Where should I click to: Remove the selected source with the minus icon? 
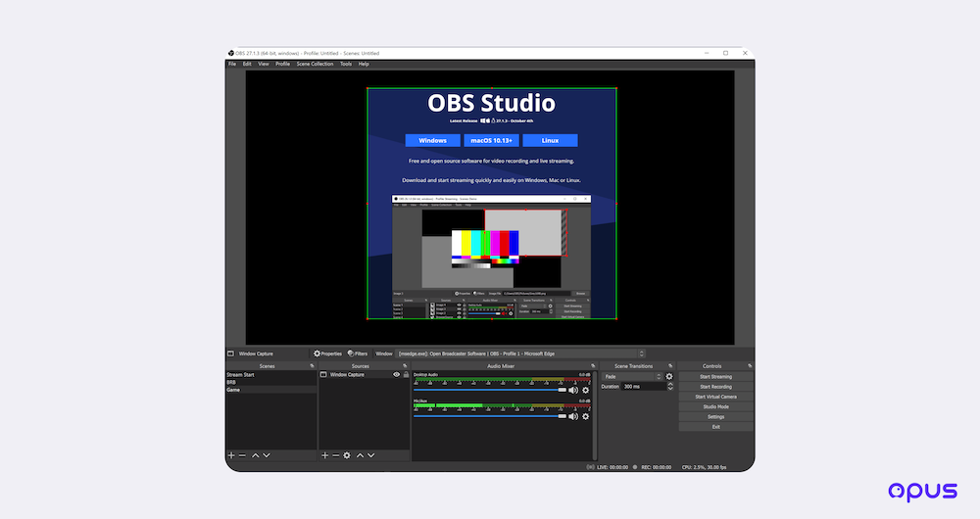click(x=335, y=455)
